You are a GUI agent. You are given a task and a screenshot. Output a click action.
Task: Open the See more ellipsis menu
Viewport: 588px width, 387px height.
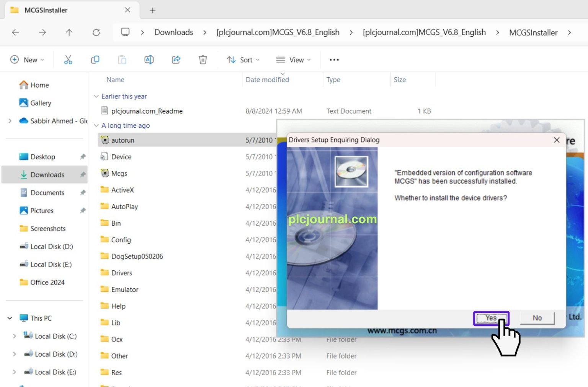pos(333,59)
